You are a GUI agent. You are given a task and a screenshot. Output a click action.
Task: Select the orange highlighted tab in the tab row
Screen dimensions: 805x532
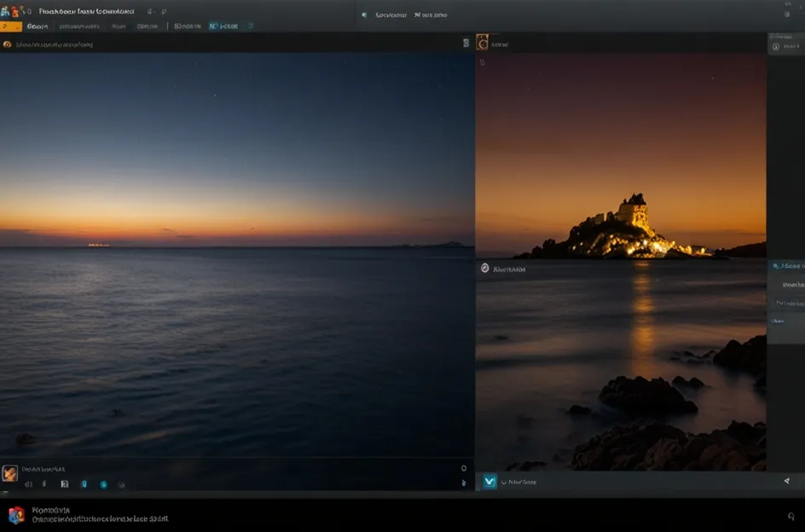(11, 26)
